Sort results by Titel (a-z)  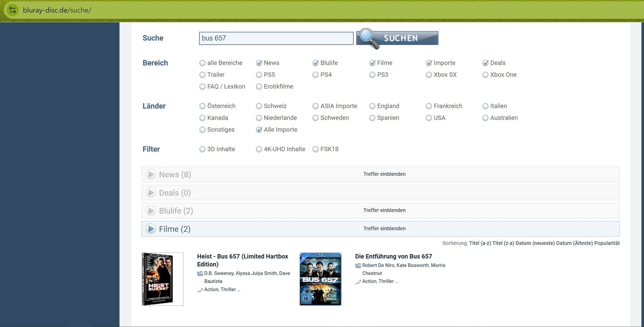[x=480, y=243]
